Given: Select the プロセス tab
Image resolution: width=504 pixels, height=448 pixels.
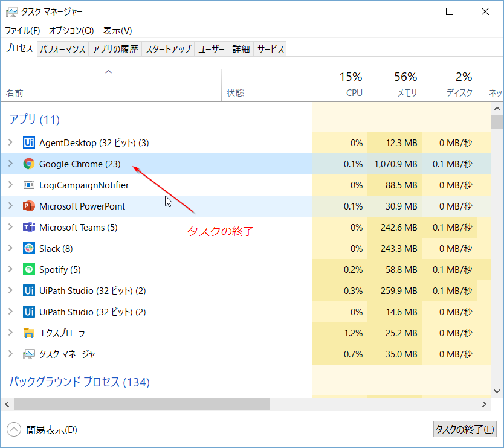Looking at the screenshot, I should 19,48.
